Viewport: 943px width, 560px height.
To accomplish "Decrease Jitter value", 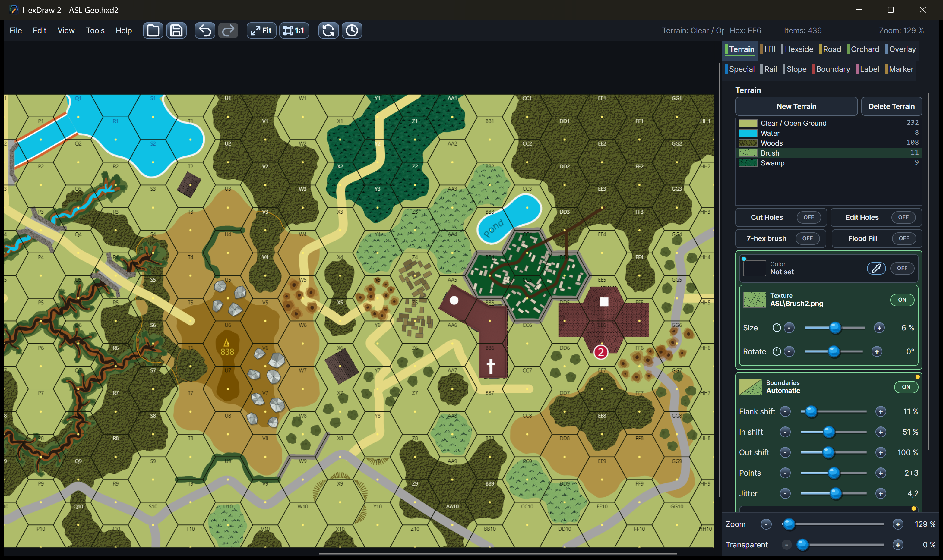I will pyautogui.click(x=785, y=493).
